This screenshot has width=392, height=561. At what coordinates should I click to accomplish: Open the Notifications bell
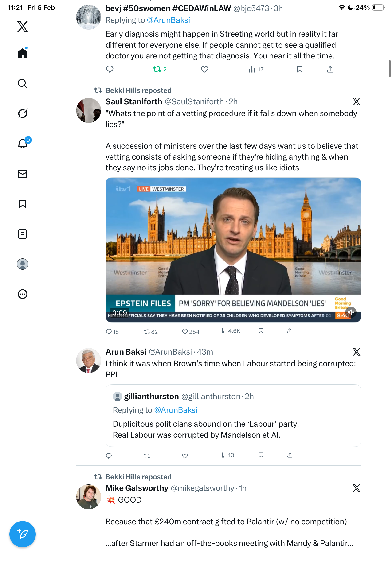click(x=23, y=144)
